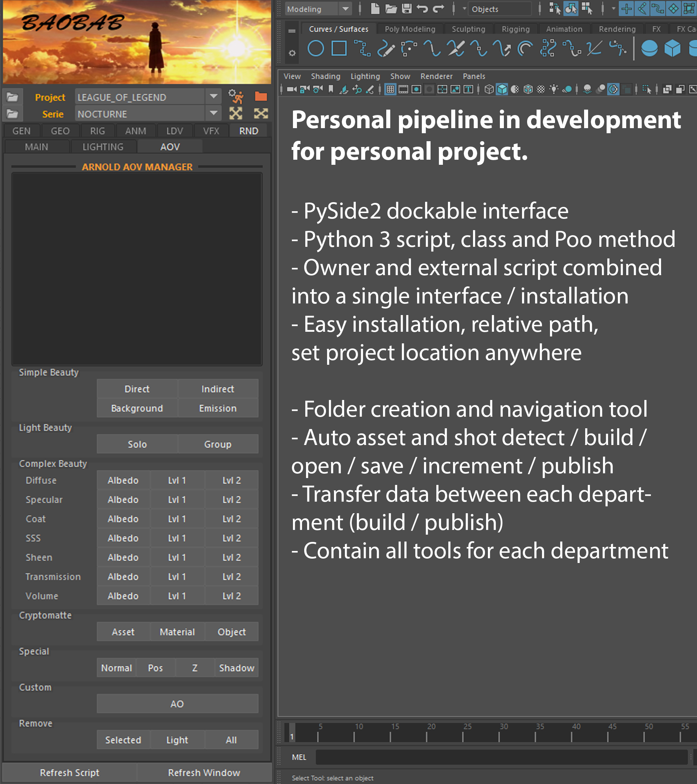The width and height of the screenshot is (697, 784).
Task: Click the orange folder icon beside Project
Action: (261, 97)
